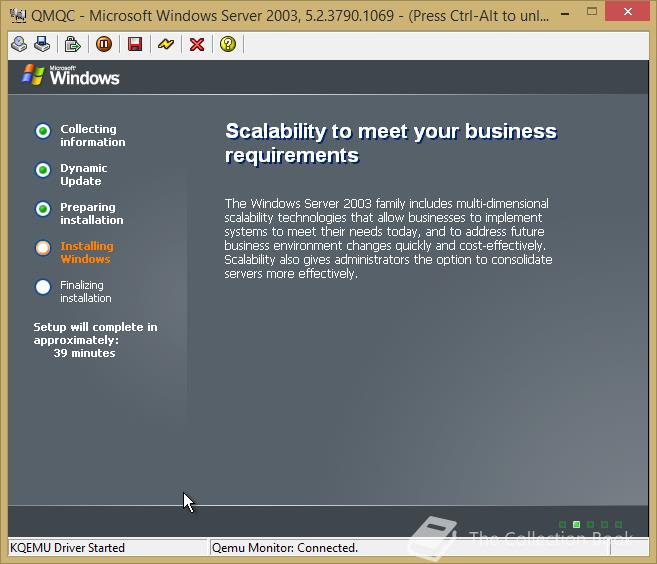The image size is (657, 564).
Task: Click the Windows logo in setup header
Action: click(71, 75)
